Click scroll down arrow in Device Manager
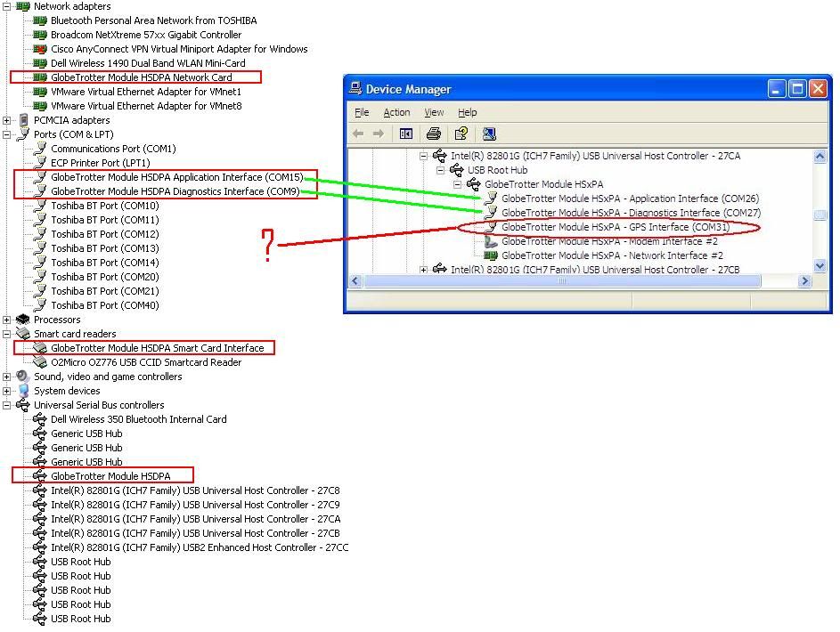The width and height of the screenshot is (840, 632). click(820, 265)
